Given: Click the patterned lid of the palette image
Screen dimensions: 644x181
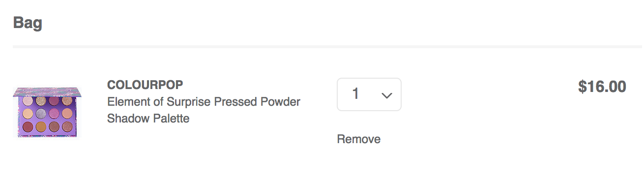Looking at the screenshot, I should [47, 92].
